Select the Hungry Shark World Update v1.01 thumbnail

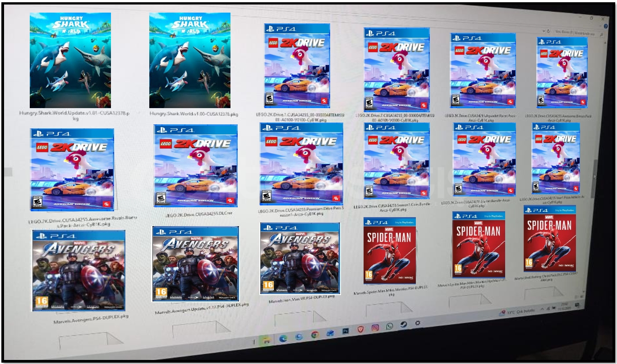click(70, 60)
